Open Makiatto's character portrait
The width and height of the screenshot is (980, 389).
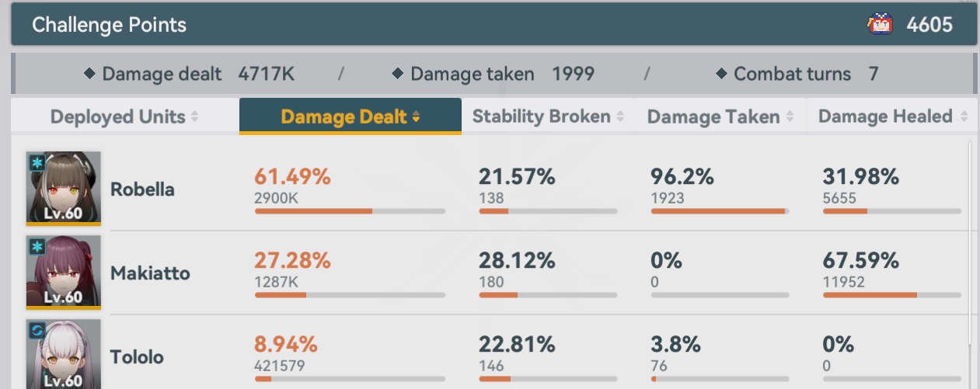pos(64,272)
